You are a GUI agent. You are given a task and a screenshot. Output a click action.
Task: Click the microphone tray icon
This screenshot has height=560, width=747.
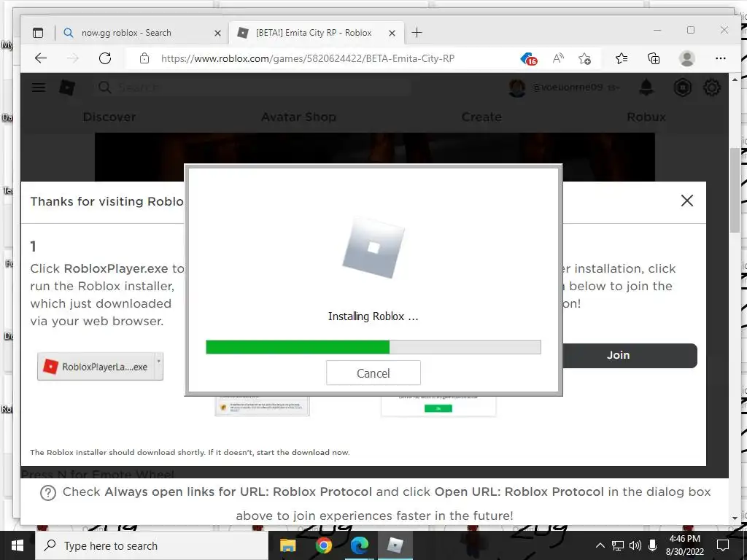(x=653, y=545)
